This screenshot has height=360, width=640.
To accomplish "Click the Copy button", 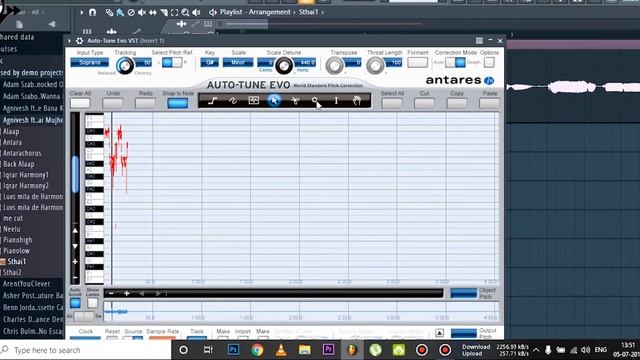I will point(457,103).
